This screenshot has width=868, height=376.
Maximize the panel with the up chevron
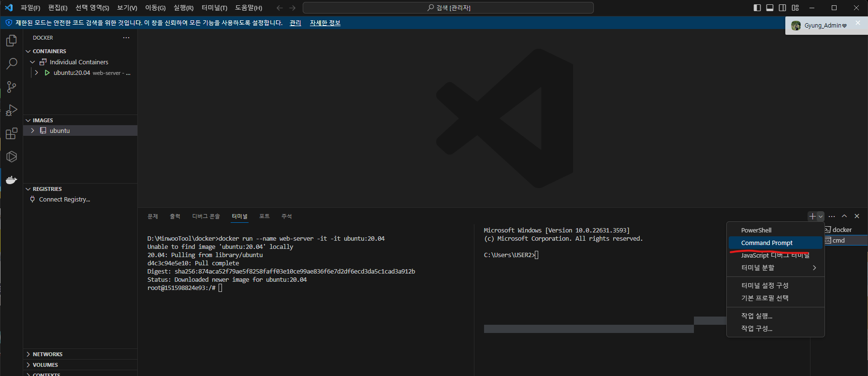click(844, 217)
